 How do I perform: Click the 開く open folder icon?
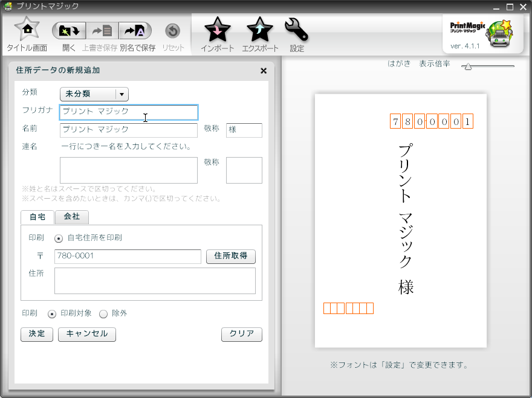tap(69, 31)
